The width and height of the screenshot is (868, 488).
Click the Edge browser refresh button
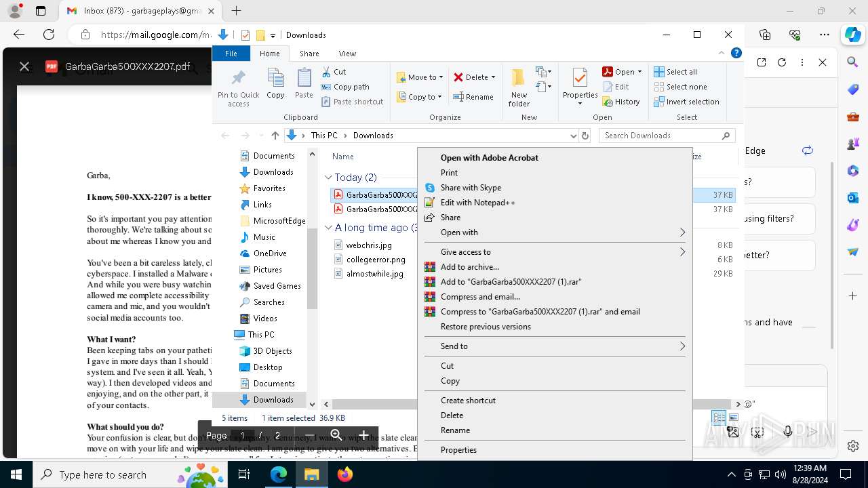tap(49, 35)
